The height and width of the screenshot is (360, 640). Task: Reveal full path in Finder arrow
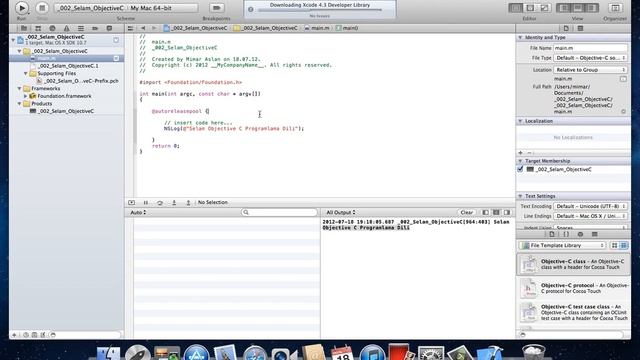tap(623, 111)
